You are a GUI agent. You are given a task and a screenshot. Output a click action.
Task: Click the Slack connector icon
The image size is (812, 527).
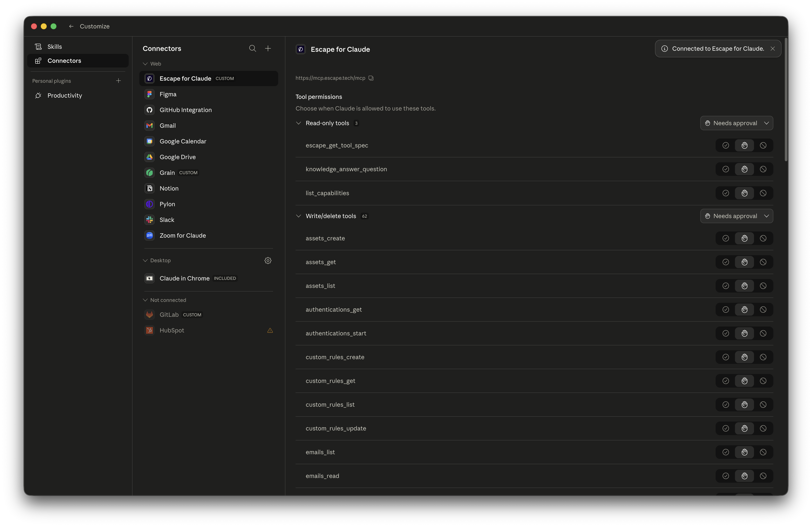click(149, 220)
